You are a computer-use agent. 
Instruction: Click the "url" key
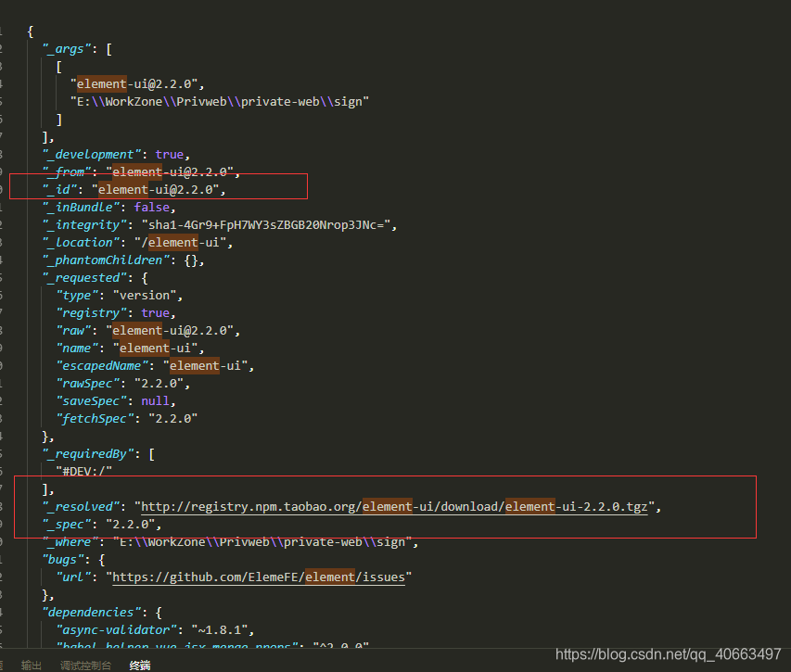74,577
